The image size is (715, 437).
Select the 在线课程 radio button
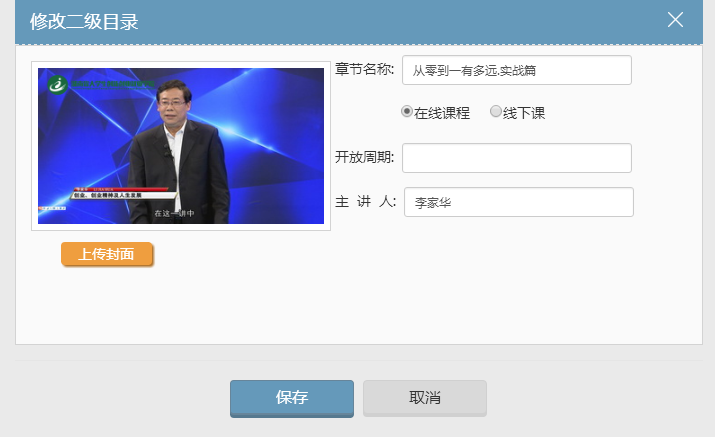click(x=407, y=112)
